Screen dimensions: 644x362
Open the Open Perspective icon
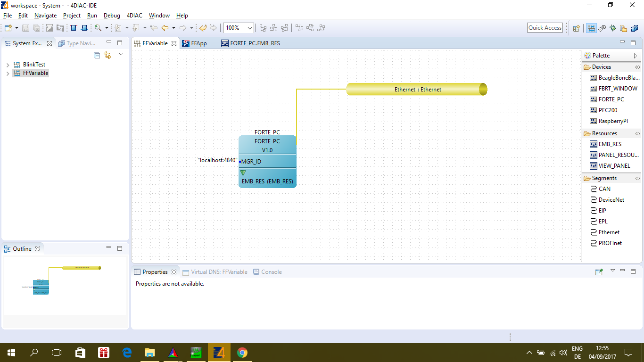(576, 28)
